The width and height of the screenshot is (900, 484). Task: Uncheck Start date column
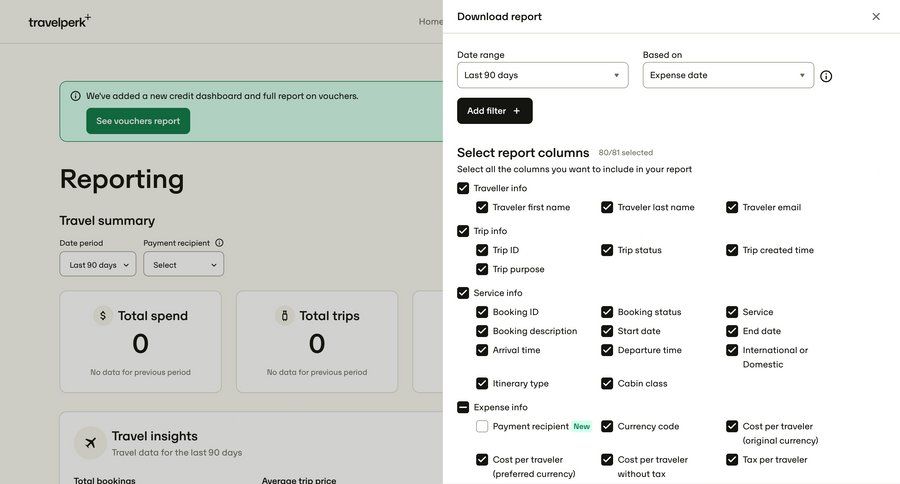[x=607, y=331]
